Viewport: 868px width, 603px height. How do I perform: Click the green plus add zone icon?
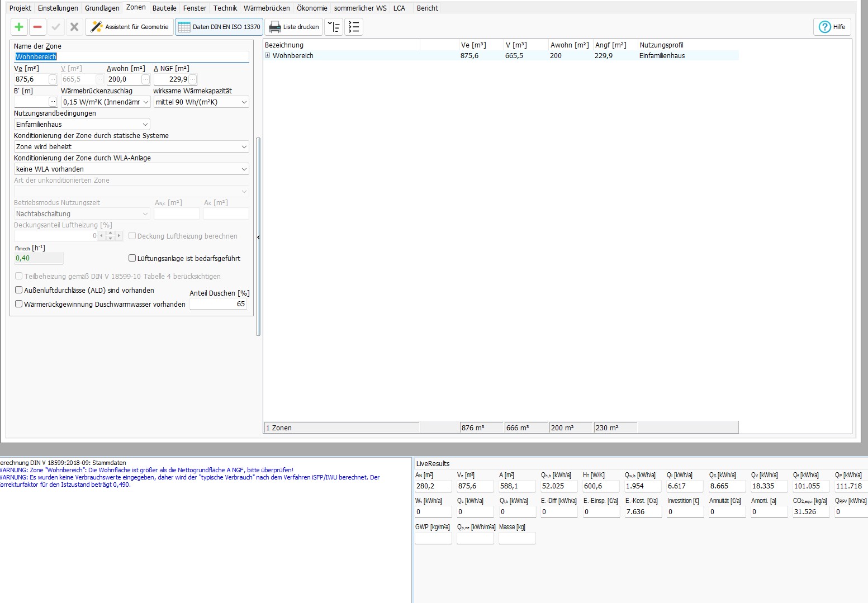[x=19, y=27]
